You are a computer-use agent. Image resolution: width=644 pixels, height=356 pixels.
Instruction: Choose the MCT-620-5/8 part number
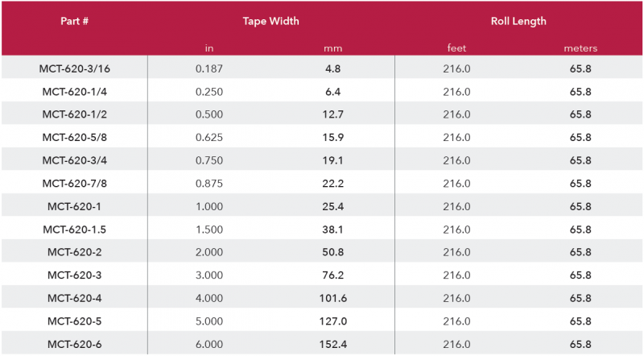click(x=74, y=138)
